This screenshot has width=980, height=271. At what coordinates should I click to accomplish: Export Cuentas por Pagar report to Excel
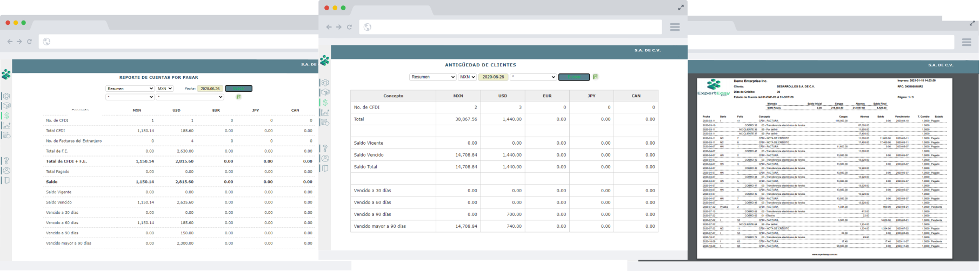(238, 97)
